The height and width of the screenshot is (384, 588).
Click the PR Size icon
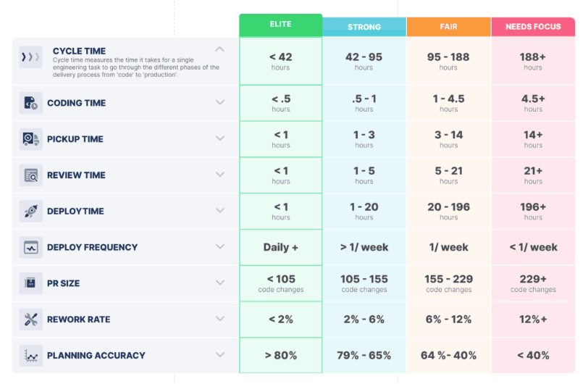pyautogui.click(x=30, y=283)
